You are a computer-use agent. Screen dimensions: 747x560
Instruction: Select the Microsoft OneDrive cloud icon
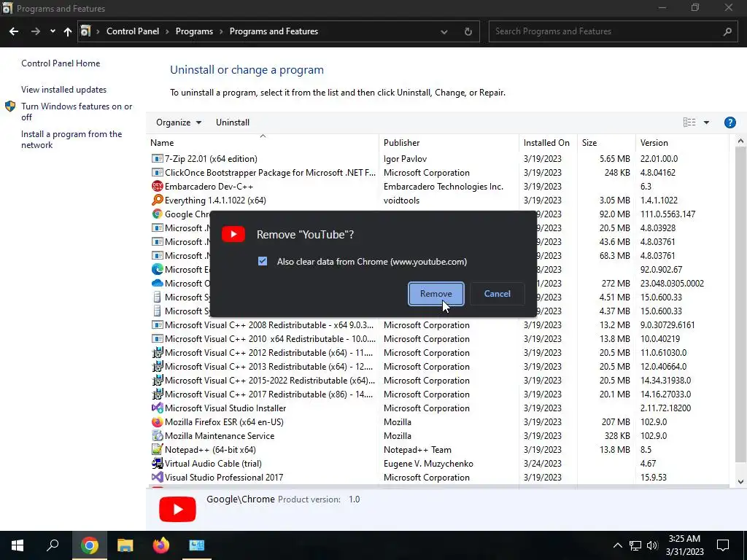(x=157, y=283)
